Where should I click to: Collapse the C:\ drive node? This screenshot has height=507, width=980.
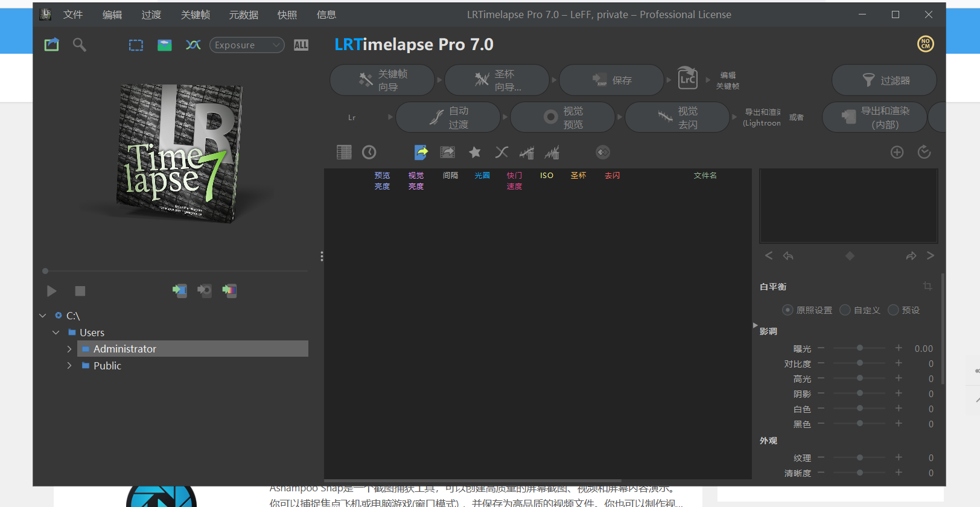pyautogui.click(x=43, y=316)
